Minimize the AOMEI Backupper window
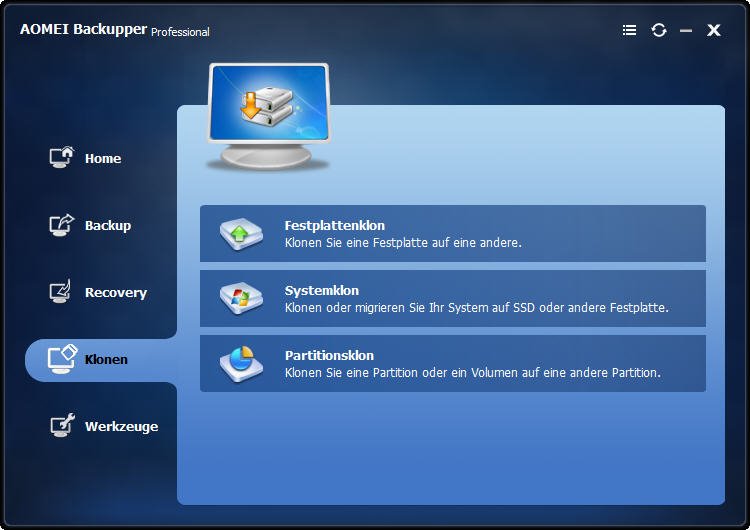Screen dimensions: 750x530 [686, 31]
